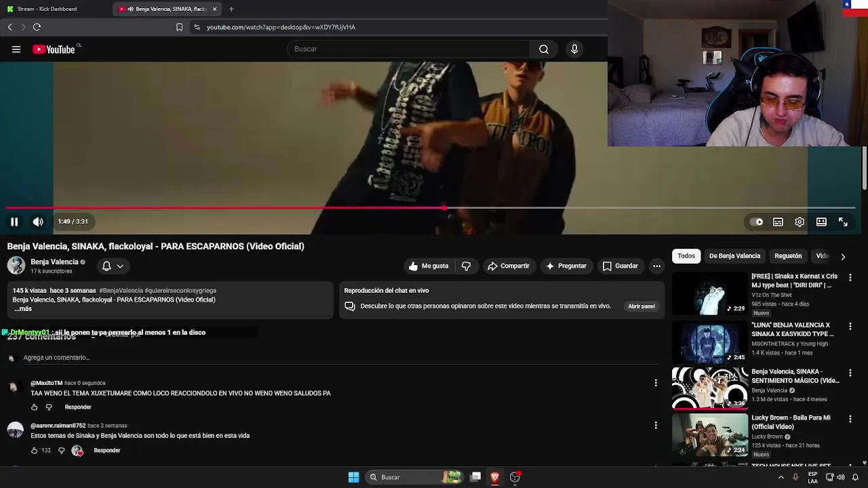Open notification bell dropdown for channel
Viewport: 868px width, 488px height.
[113, 266]
